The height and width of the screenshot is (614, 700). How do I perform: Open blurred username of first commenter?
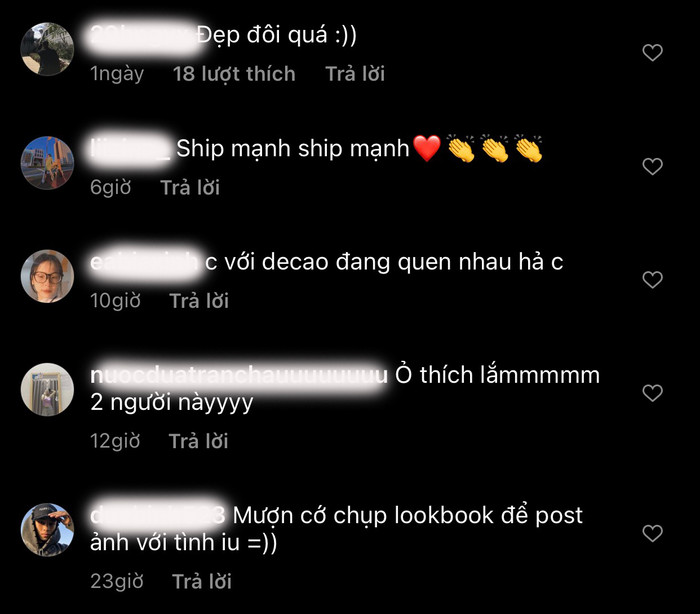coord(142,36)
